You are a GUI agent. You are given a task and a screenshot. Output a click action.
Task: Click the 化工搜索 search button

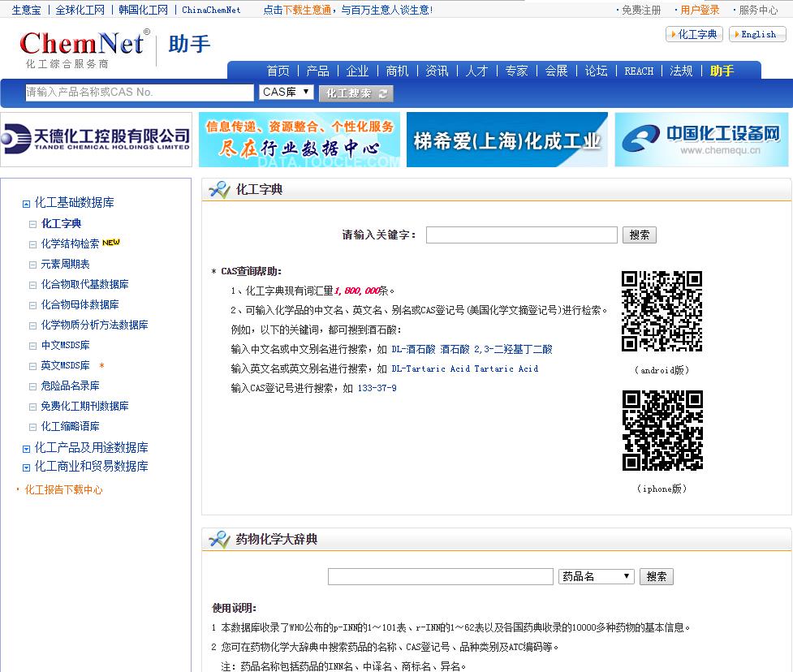[356, 93]
